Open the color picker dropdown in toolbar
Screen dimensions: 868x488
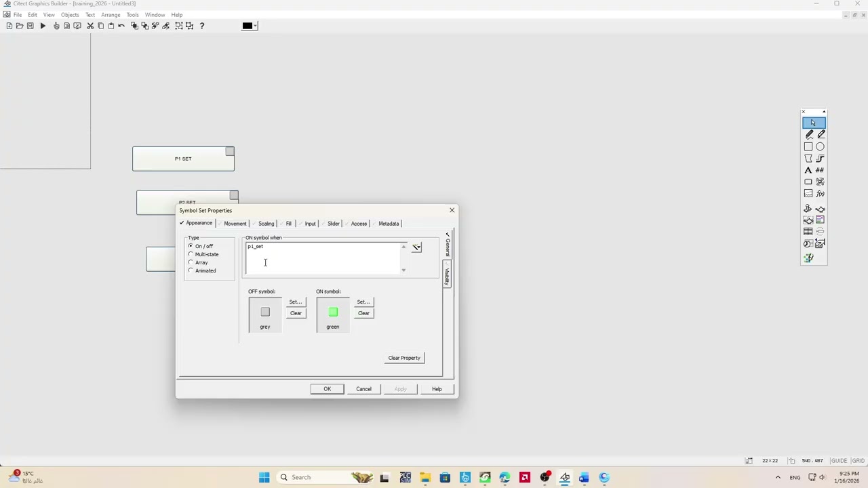256,26
